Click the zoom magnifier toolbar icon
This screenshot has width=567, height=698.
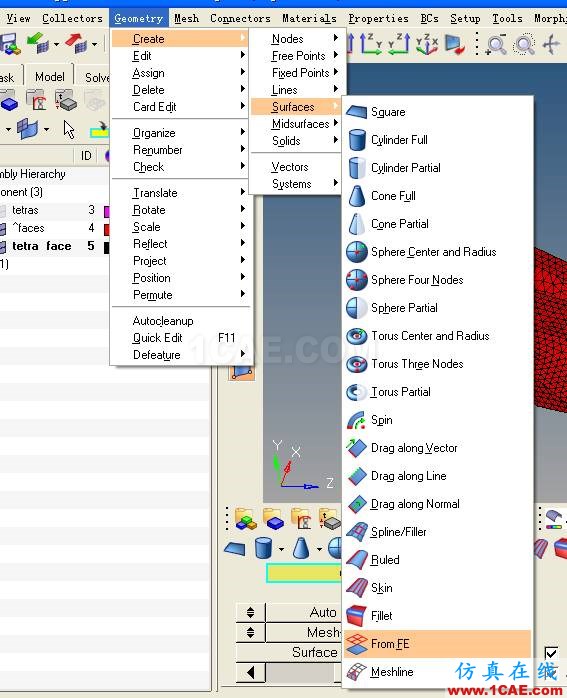[496, 45]
